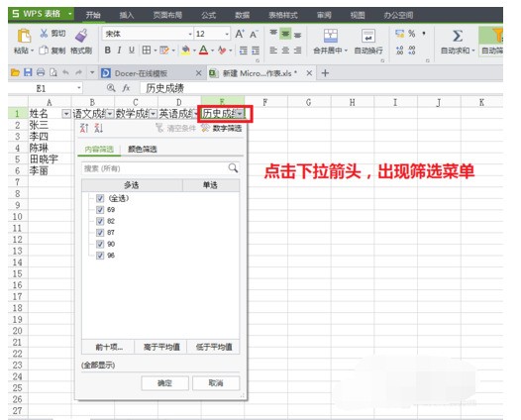Click the AutoFilter funnel icon
Image resolution: width=521 pixels, height=420 pixels.
click(x=497, y=36)
